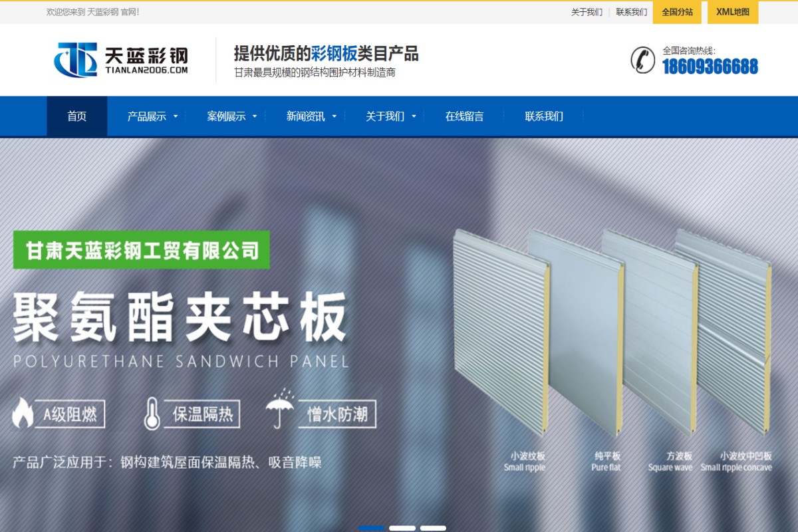
Task: Click the top bar 关于我们 link
Action: 587,12
